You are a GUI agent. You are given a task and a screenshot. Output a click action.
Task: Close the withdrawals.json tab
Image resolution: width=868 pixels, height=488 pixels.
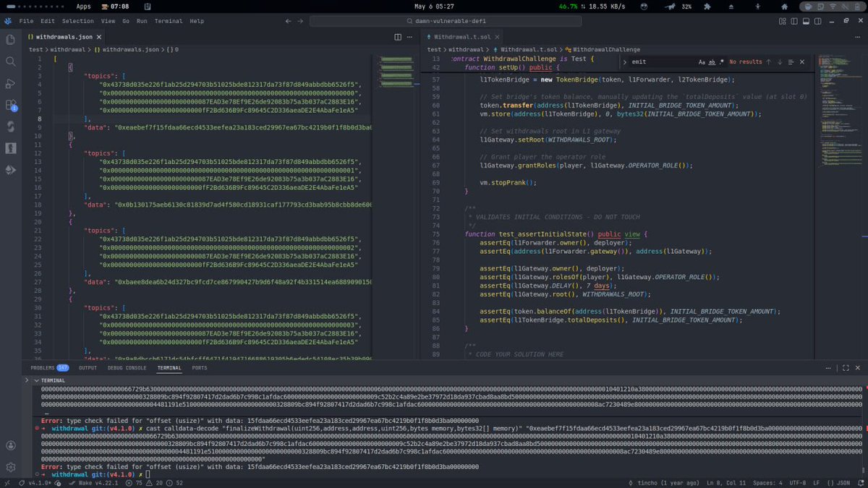(x=98, y=37)
